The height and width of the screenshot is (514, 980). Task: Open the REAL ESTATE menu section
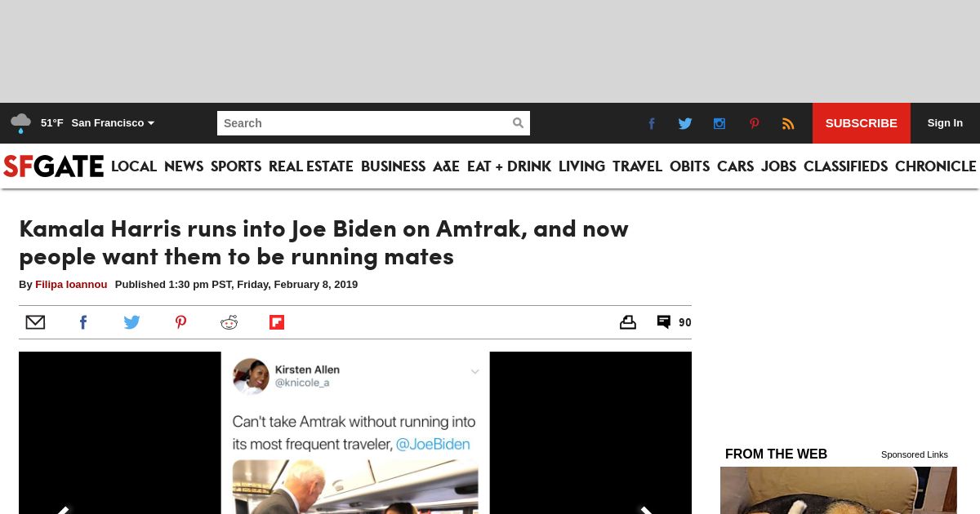point(311,166)
